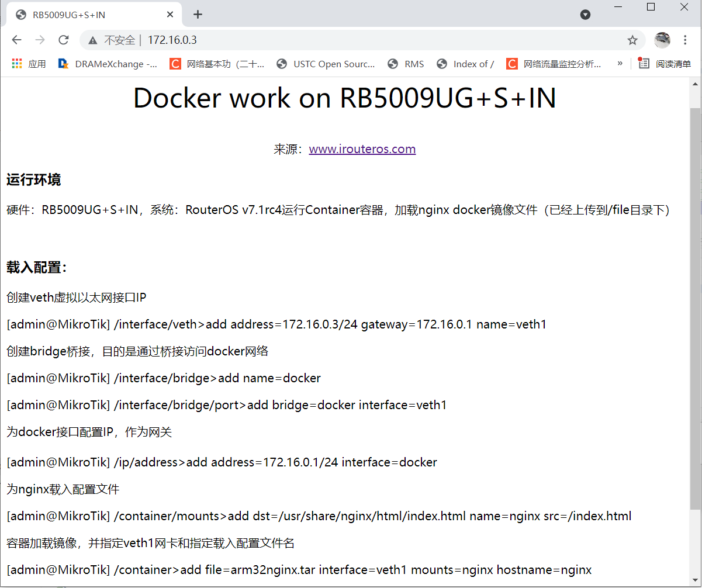Open the reading list panel
This screenshot has width=702, height=588.
point(665,64)
